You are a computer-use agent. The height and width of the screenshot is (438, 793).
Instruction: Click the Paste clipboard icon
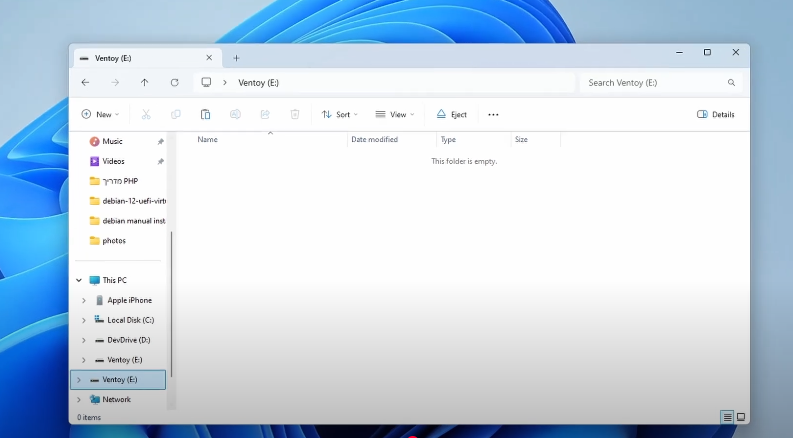pyautogui.click(x=205, y=114)
